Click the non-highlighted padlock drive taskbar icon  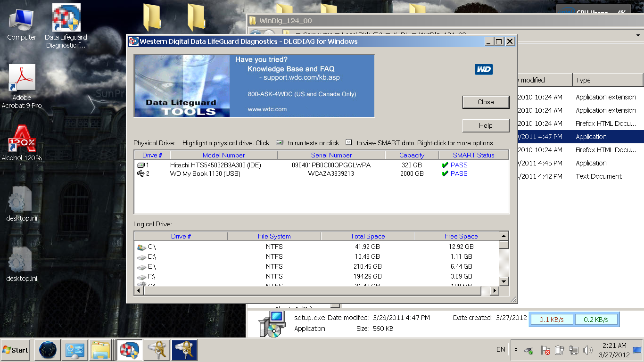coord(157,350)
